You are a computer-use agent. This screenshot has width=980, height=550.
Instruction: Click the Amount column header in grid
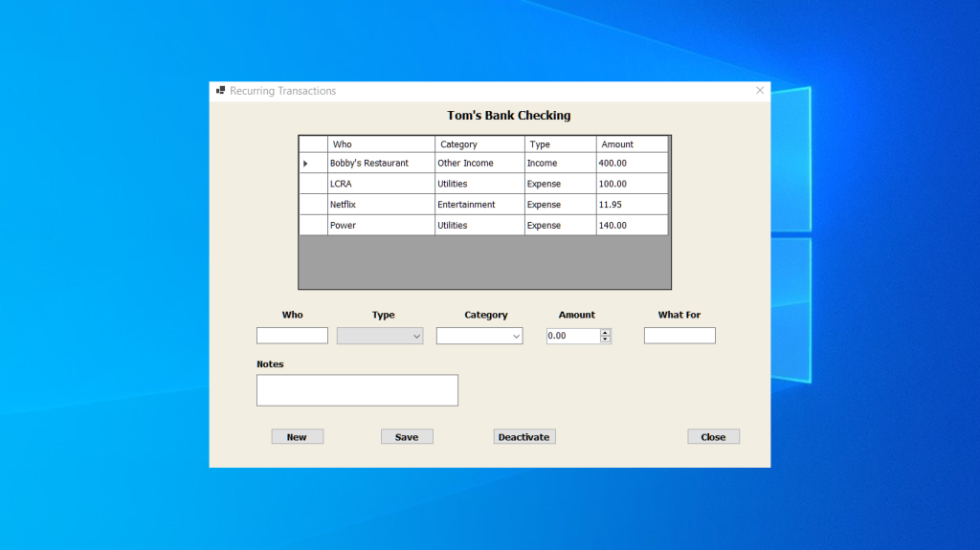pyautogui.click(x=632, y=144)
